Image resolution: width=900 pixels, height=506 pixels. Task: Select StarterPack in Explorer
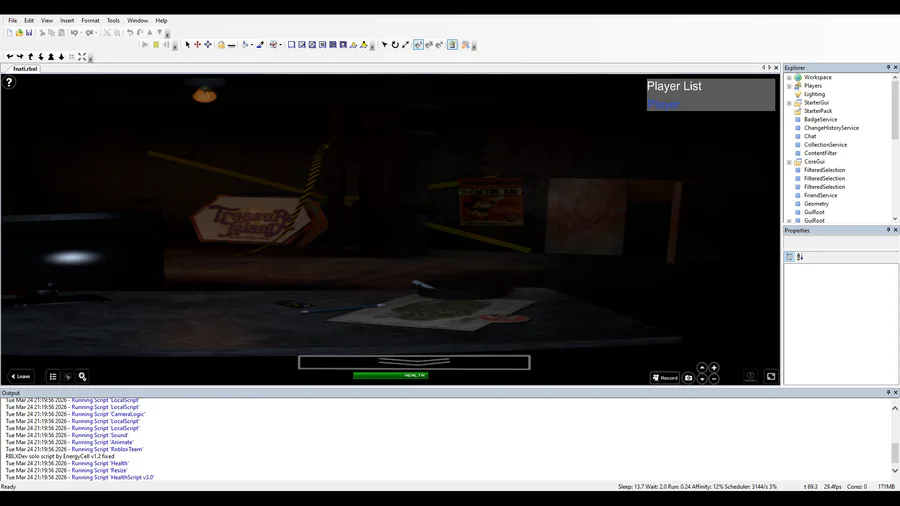817,111
